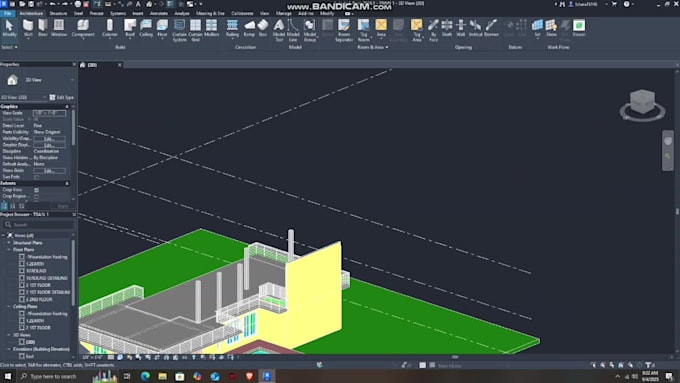Select the Floor tool

pyautogui.click(x=162, y=28)
